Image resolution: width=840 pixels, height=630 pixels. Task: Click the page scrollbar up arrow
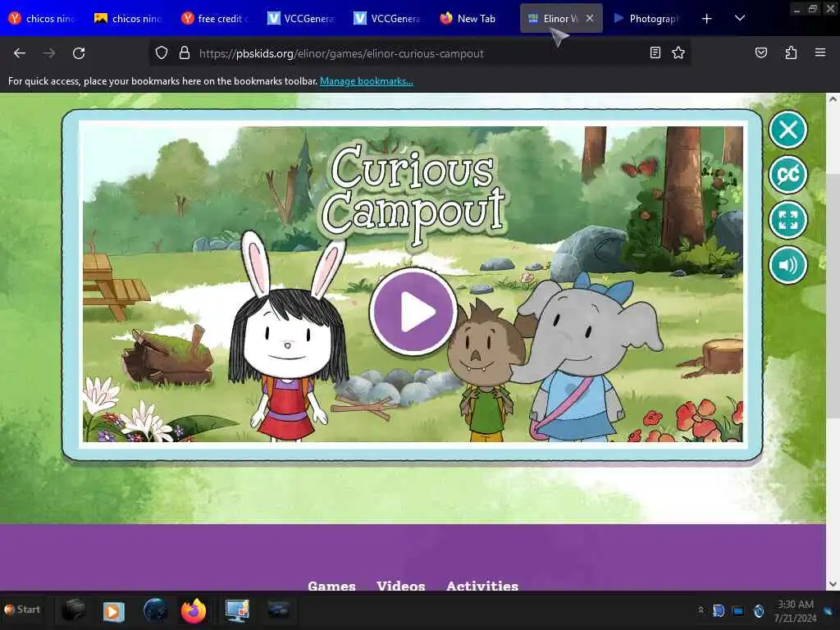(833, 99)
